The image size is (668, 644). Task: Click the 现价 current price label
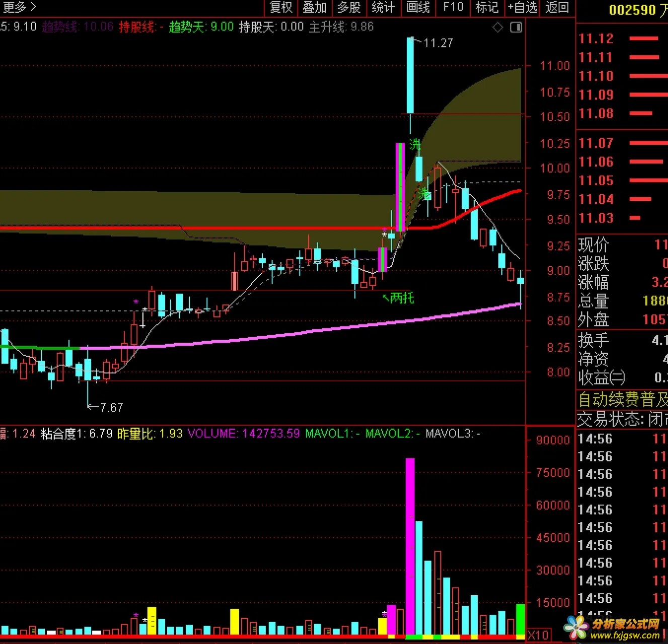click(593, 245)
